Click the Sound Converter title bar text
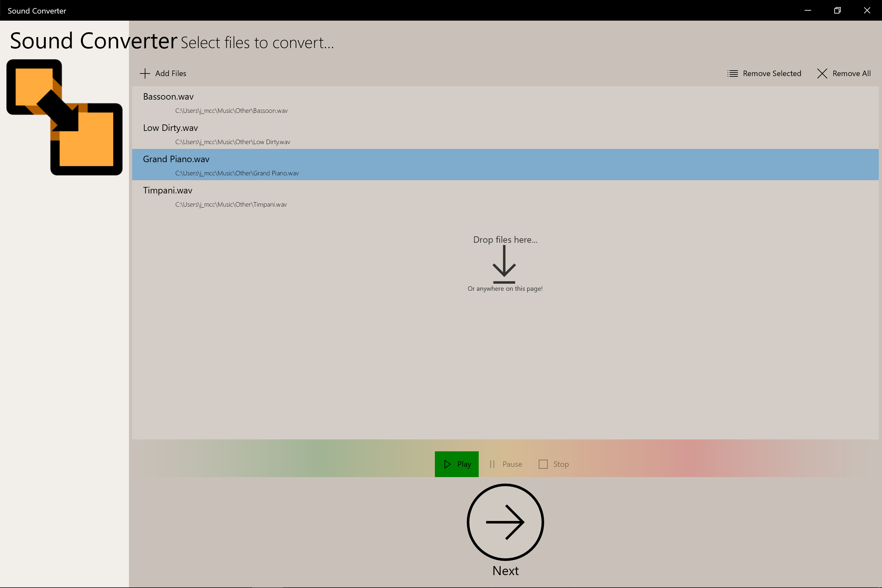 pos(36,10)
